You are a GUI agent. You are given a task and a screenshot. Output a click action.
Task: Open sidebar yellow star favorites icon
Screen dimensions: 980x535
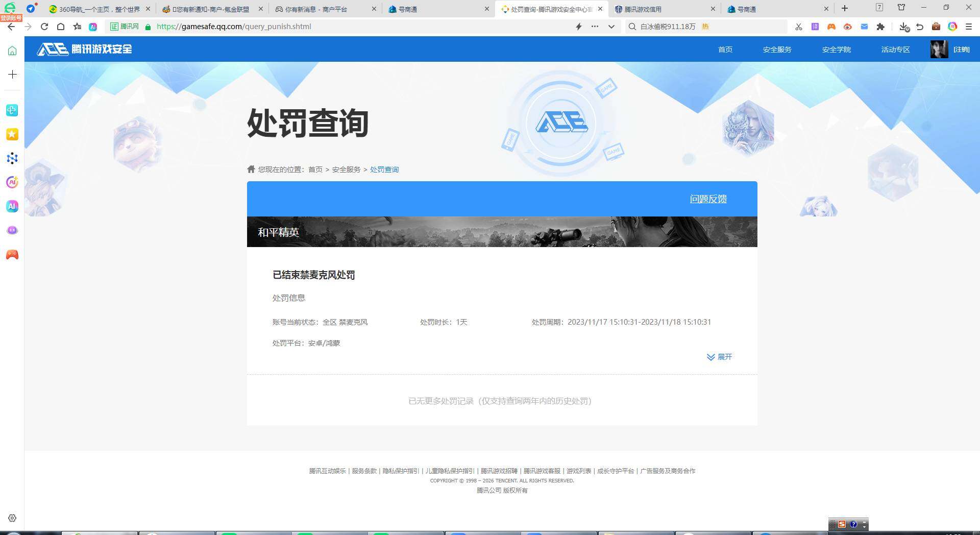[x=12, y=134]
